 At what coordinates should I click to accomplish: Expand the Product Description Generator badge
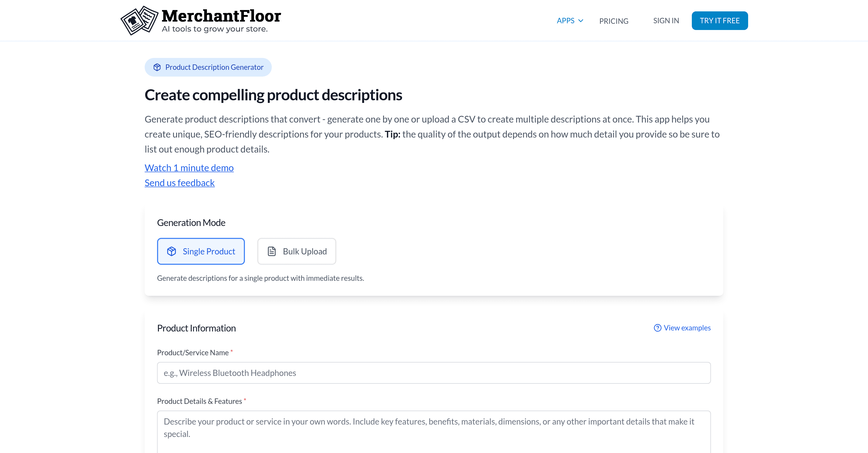tap(208, 67)
